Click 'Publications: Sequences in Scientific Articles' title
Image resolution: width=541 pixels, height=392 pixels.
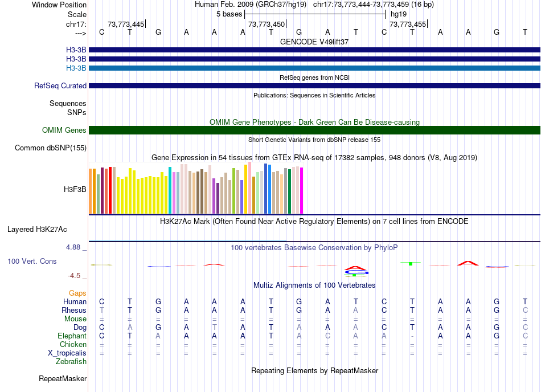click(x=314, y=95)
